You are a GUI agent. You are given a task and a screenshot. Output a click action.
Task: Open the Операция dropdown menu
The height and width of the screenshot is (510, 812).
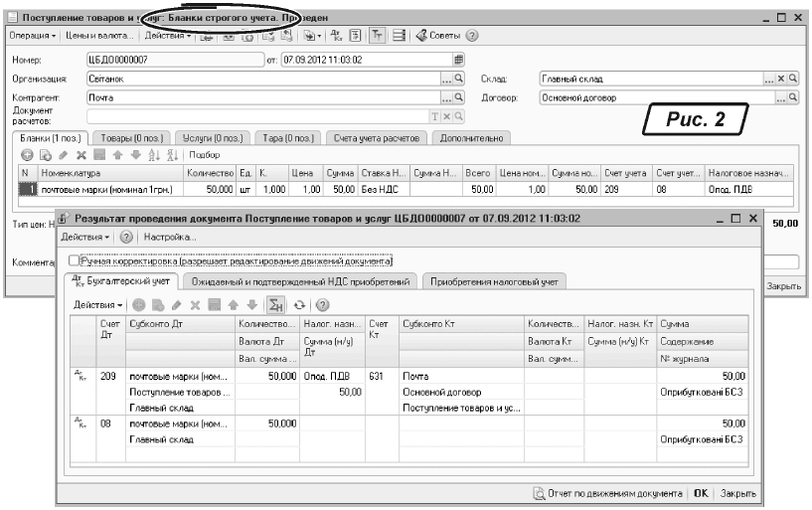(x=32, y=36)
